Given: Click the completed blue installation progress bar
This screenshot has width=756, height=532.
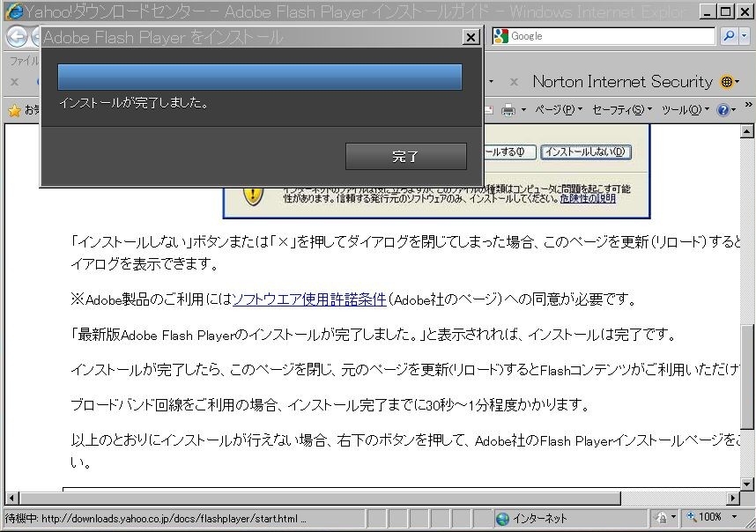Looking at the screenshot, I should pos(260,78).
